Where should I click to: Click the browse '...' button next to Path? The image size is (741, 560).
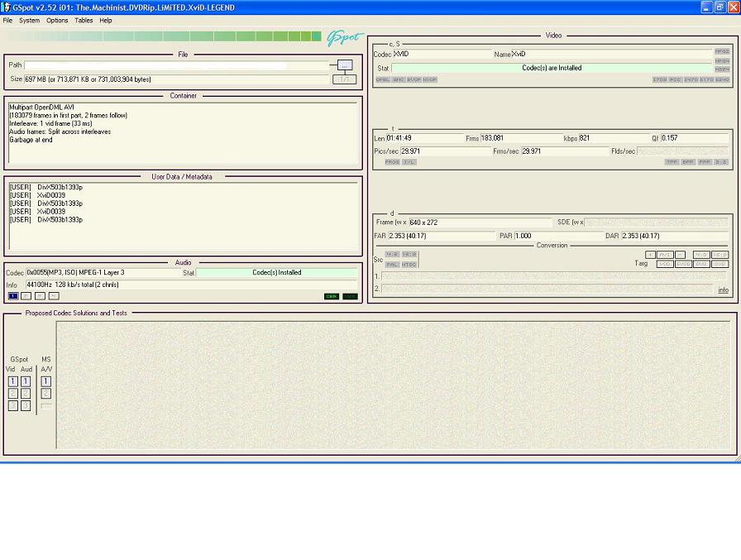point(345,65)
